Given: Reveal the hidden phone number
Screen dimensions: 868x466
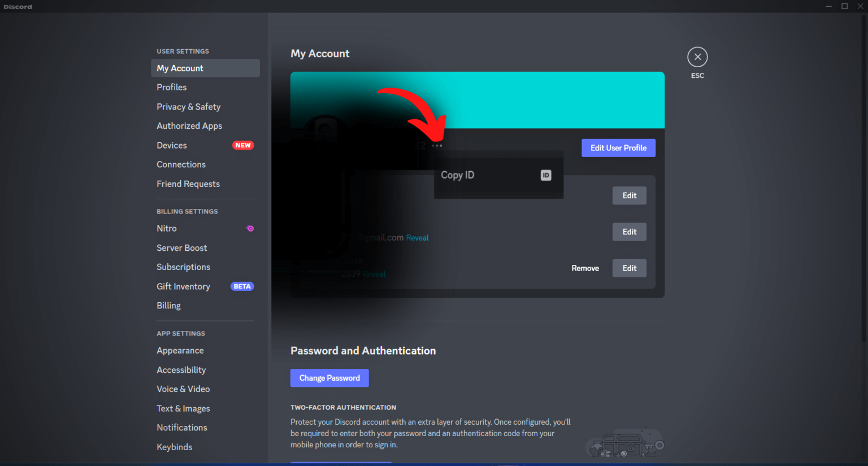Looking at the screenshot, I should pyautogui.click(x=374, y=273).
